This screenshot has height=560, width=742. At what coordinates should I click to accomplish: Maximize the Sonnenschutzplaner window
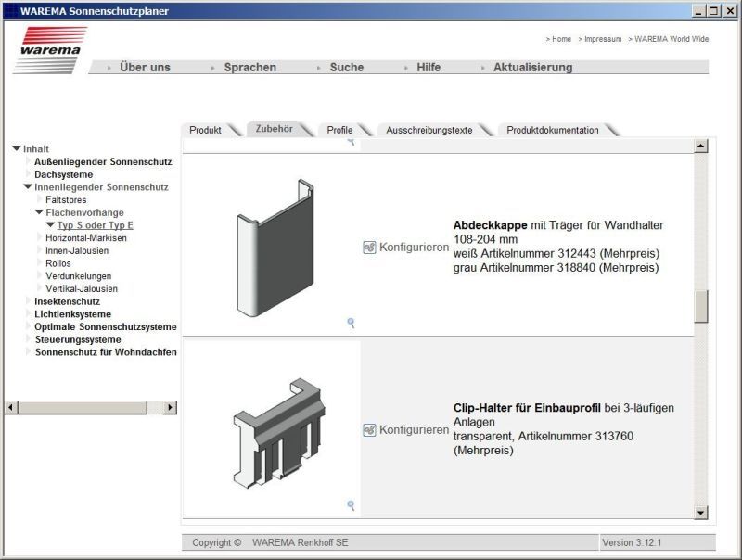713,11
